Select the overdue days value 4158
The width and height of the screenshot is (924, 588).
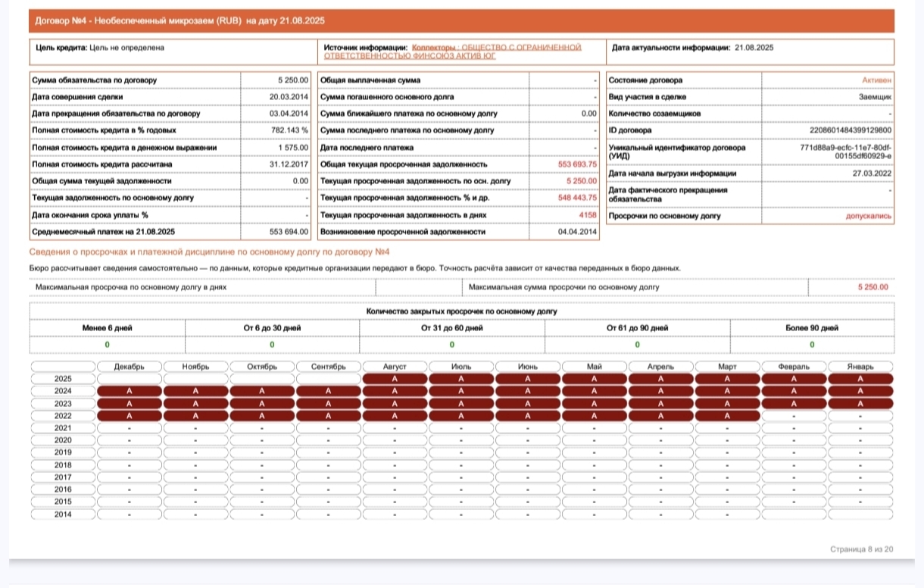(588, 215)
